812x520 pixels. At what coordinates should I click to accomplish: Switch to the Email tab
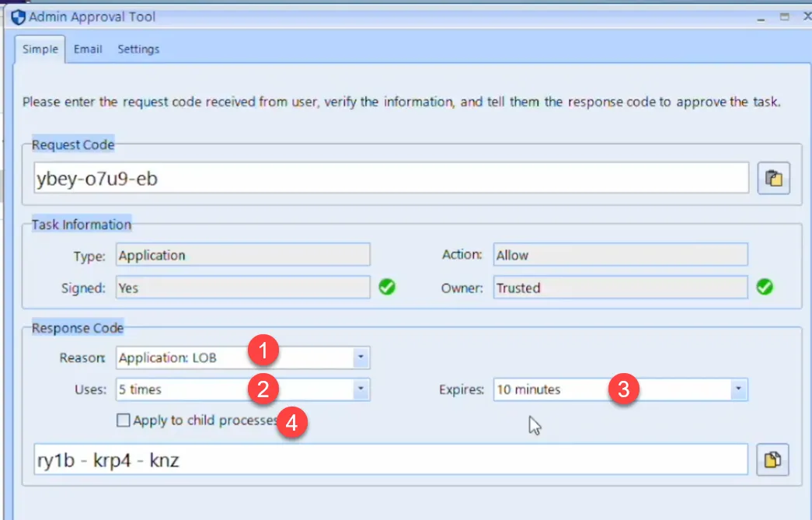coord(87,48)
